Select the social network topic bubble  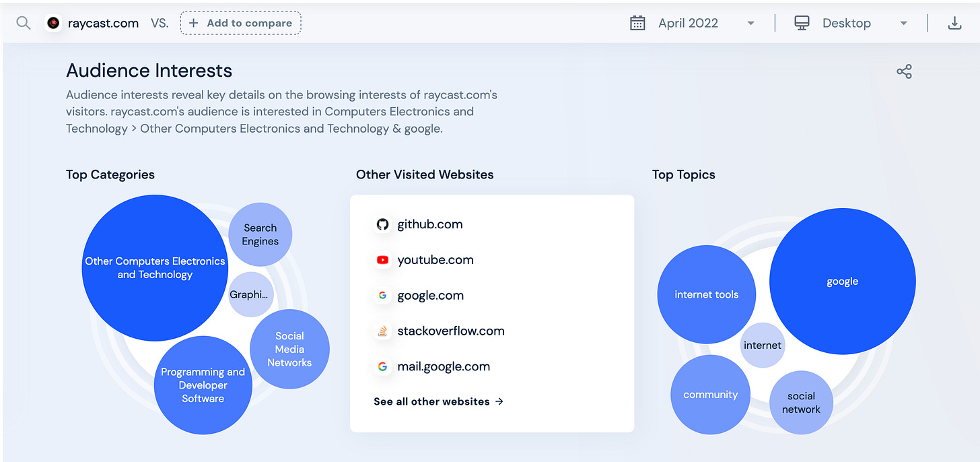pyautogui.click(x=801, y=403)
